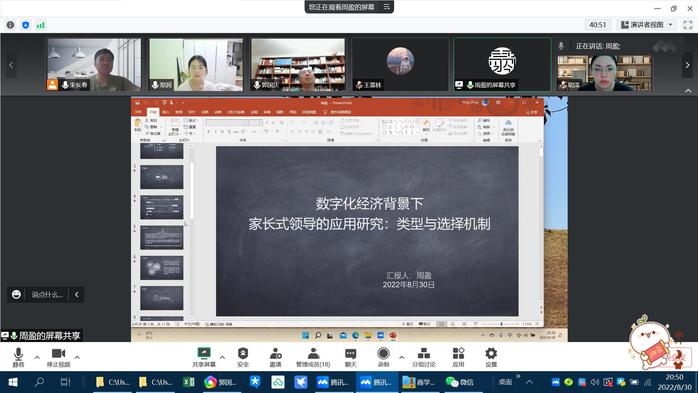Stop video with the camera button

tap(58, 357)
